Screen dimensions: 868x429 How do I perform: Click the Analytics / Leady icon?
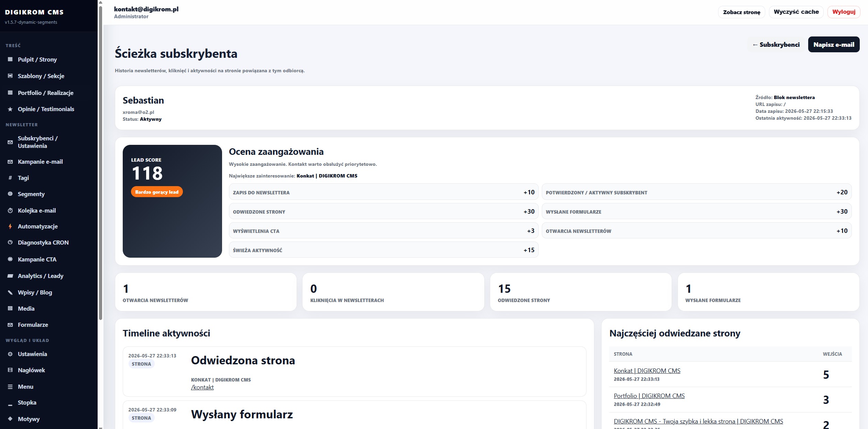(x=10, y=276)
